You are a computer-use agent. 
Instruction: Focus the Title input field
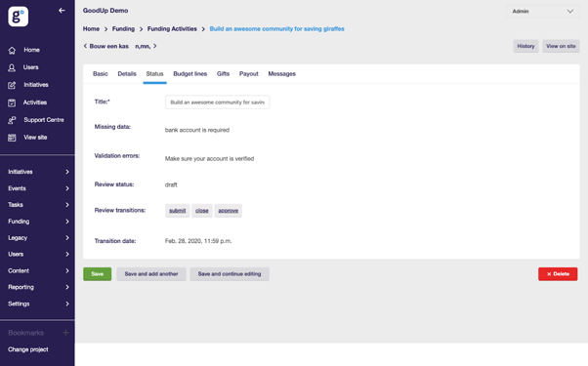[217, 102]
